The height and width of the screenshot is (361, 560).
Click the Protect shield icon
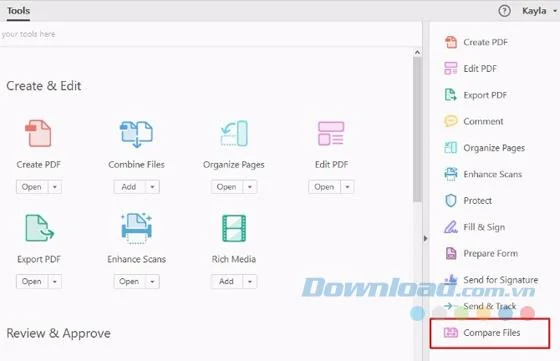pyautogui.click(x=451, y=200)
